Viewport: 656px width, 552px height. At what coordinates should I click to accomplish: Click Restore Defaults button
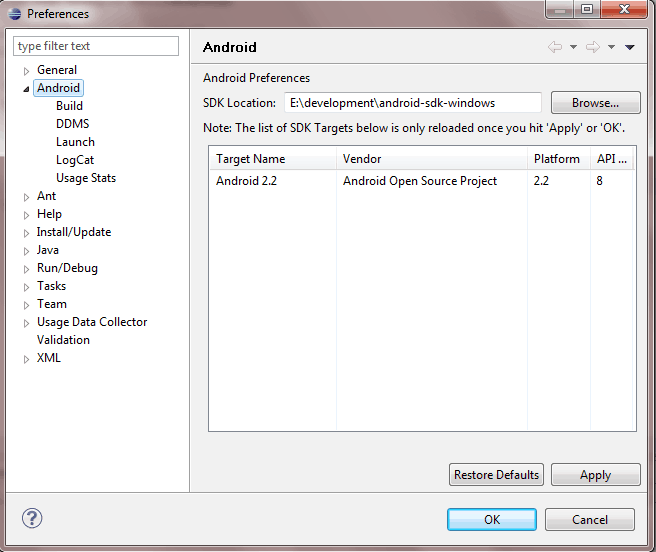496,475
